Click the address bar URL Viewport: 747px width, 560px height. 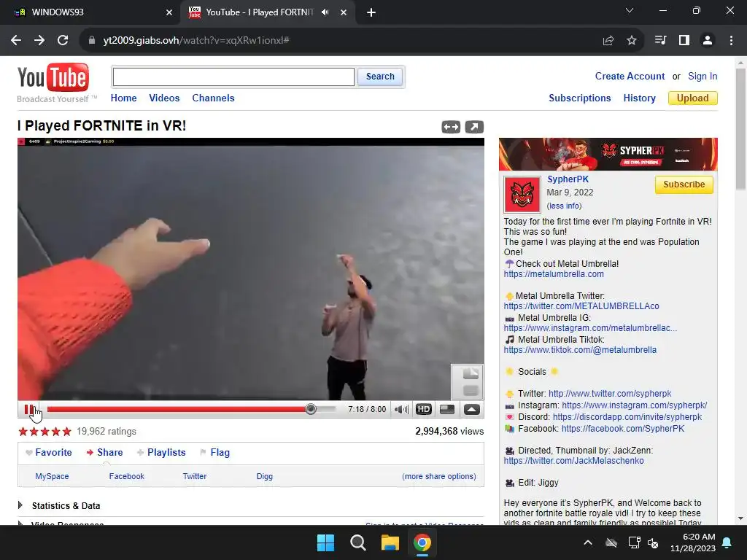pyautogui.click(x=196, y=41)
